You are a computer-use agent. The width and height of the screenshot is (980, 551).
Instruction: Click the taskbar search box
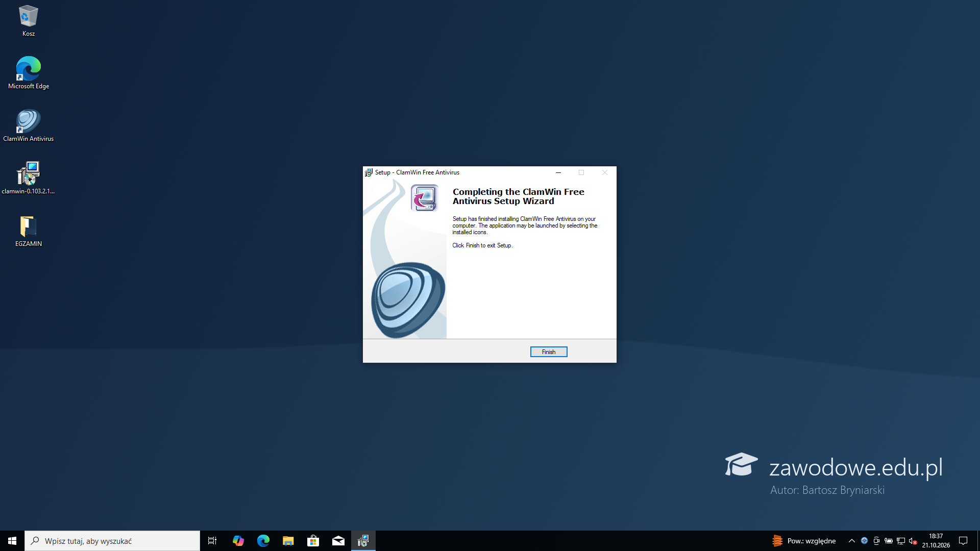coord(112,541)
